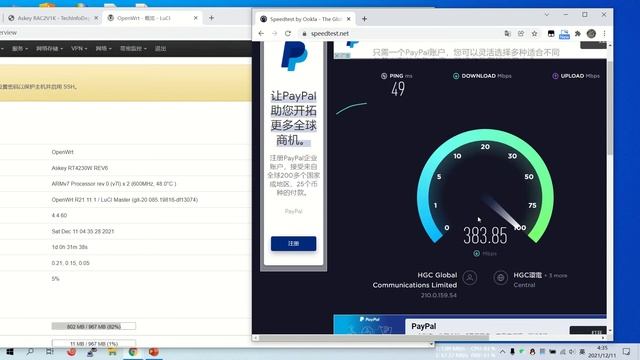Viewport: 640px width, 360px height.
Task: Click the 11 MB / 967 MB usage bar
Action: [93, 344]
